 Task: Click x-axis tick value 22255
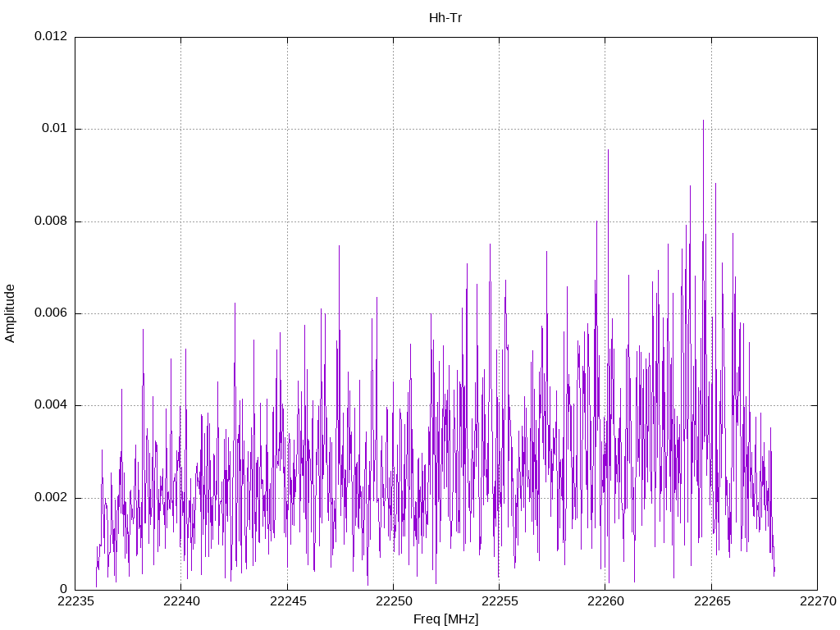500,601
